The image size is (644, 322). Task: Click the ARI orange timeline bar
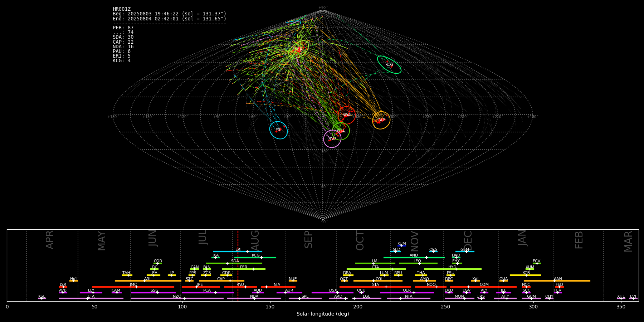pyautogui.click(x=148, y=281)
